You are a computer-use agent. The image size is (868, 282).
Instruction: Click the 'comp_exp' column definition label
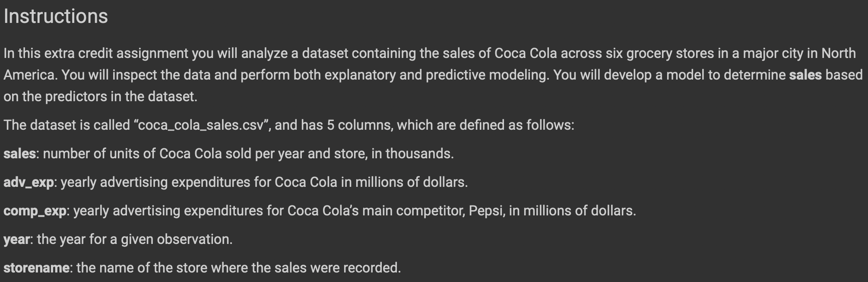click(x=35, y=211)
